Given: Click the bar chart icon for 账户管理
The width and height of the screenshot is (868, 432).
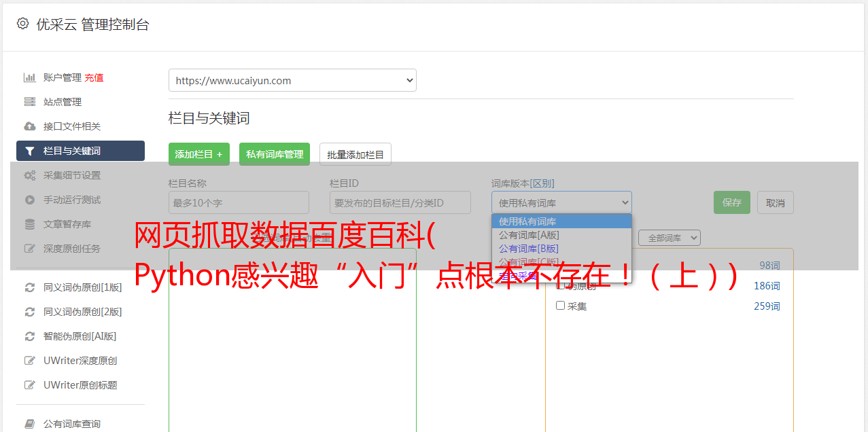Looking at the screenshot, I should (30, 77).
